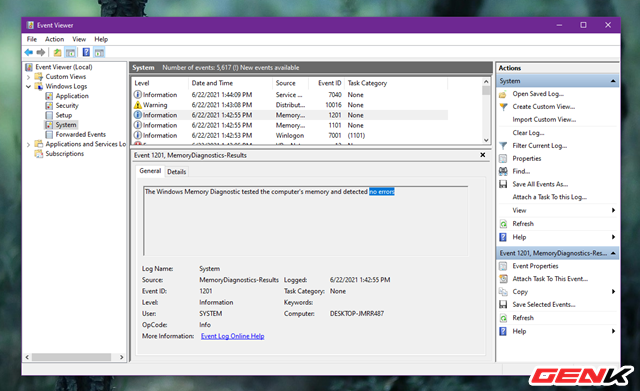Click the Up one level folder icon
The image size is (640, 391).
point(58,52)
